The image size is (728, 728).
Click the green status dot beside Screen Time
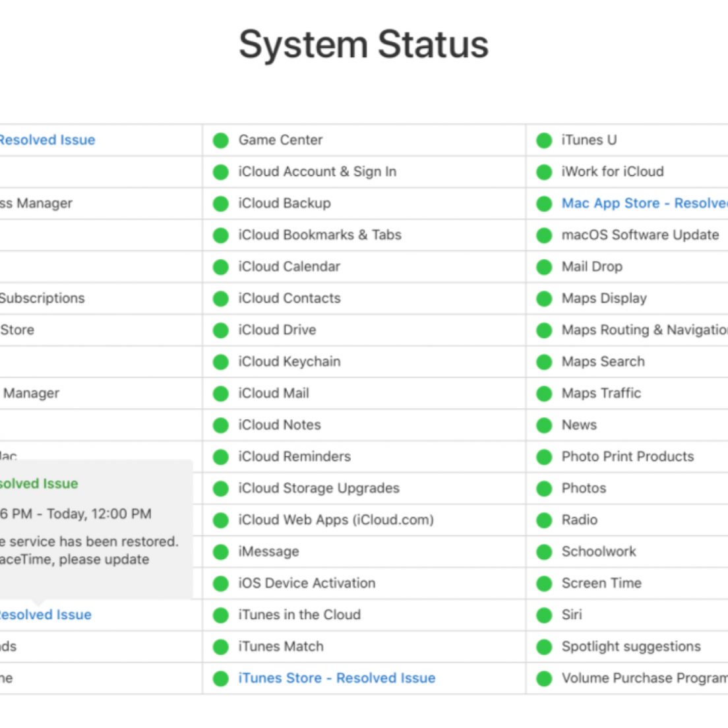click(544, 584)
